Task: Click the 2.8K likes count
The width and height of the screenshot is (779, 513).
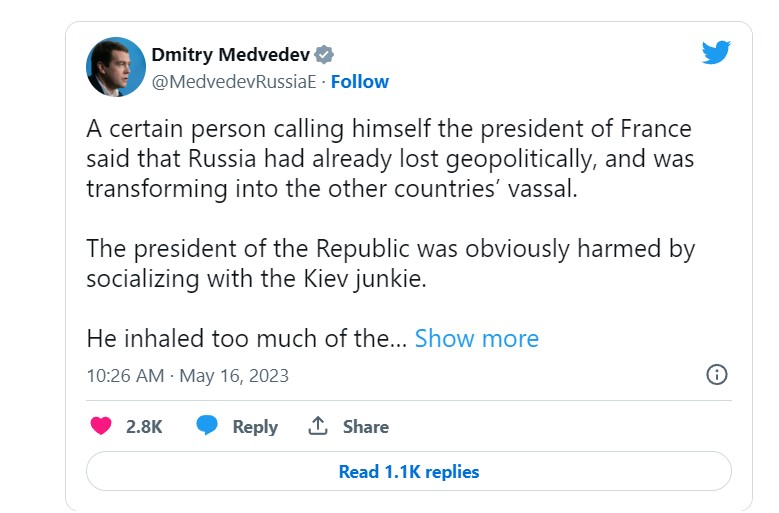Action: click(144, 426)
